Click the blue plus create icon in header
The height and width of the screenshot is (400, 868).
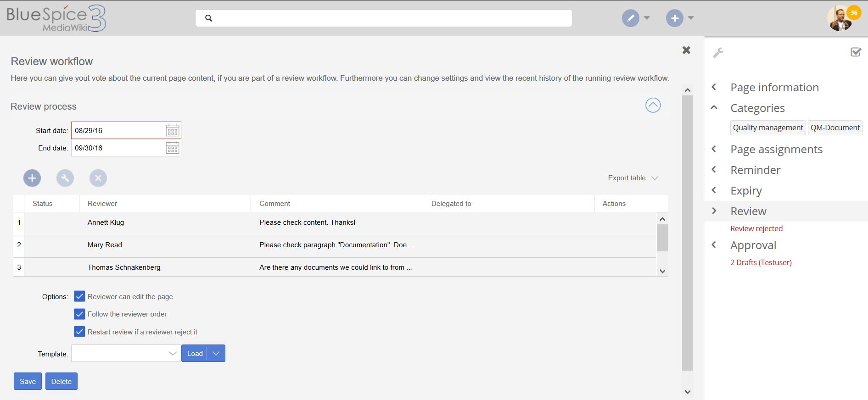click(674, 18)
